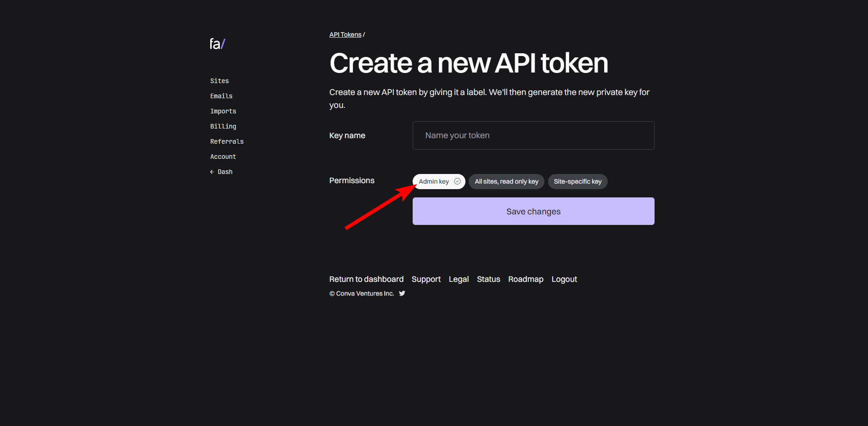This screenshot has width=868, height=426.
Task: Click the Fathom Analytics logo
Action: 217,44
